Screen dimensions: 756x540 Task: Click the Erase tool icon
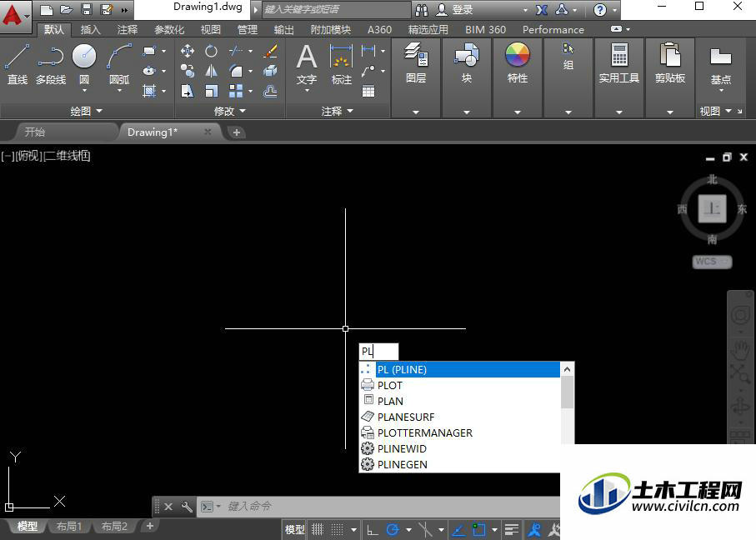click(271, 51)
